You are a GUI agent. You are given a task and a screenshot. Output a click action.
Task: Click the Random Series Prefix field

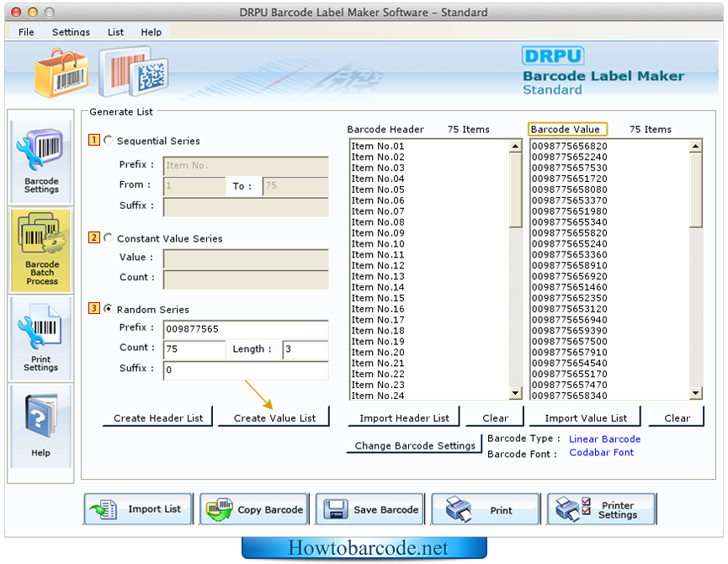click(246, 329)
